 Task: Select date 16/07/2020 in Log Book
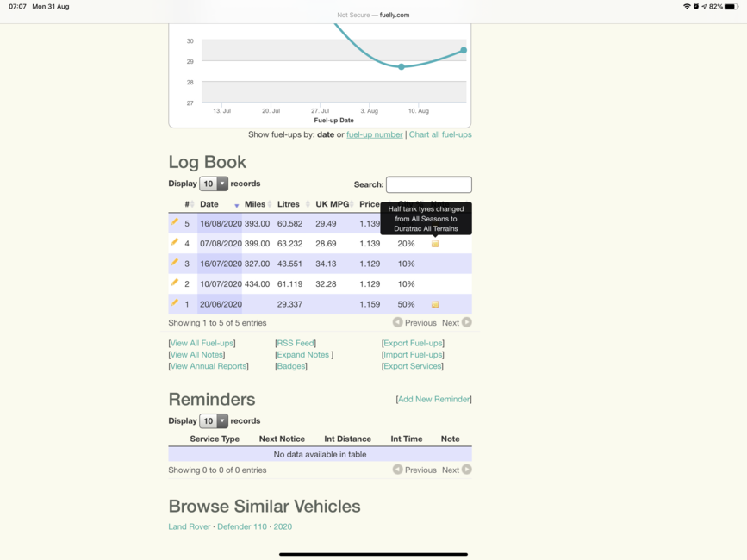tap(221, 264)
